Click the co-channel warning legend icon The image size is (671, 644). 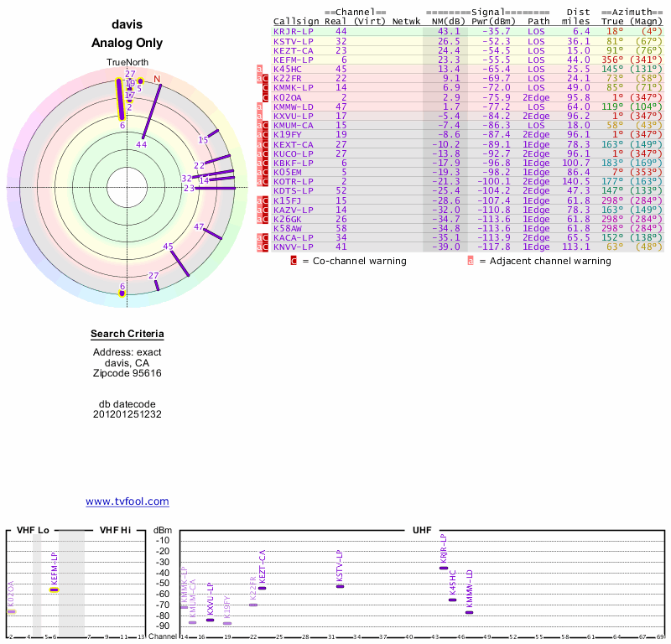(x=294, y=261)
